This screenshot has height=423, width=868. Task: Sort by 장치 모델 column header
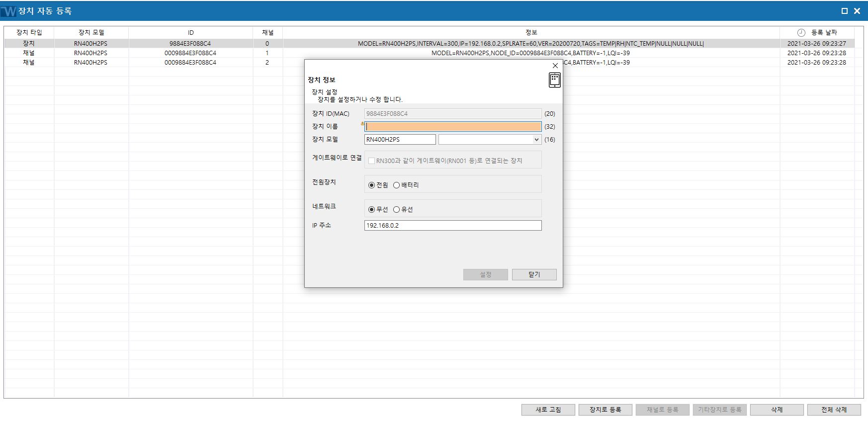tap(91, 32)
